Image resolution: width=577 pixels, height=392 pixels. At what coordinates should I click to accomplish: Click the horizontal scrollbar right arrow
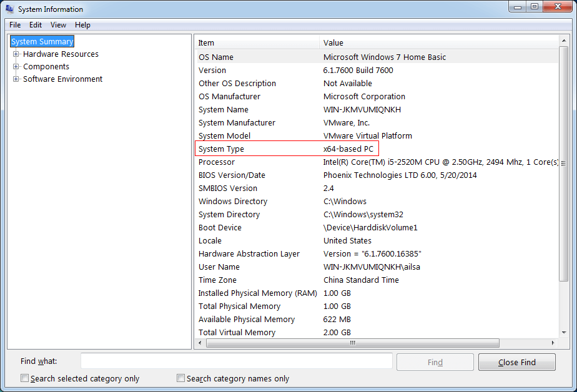(553, 343)
